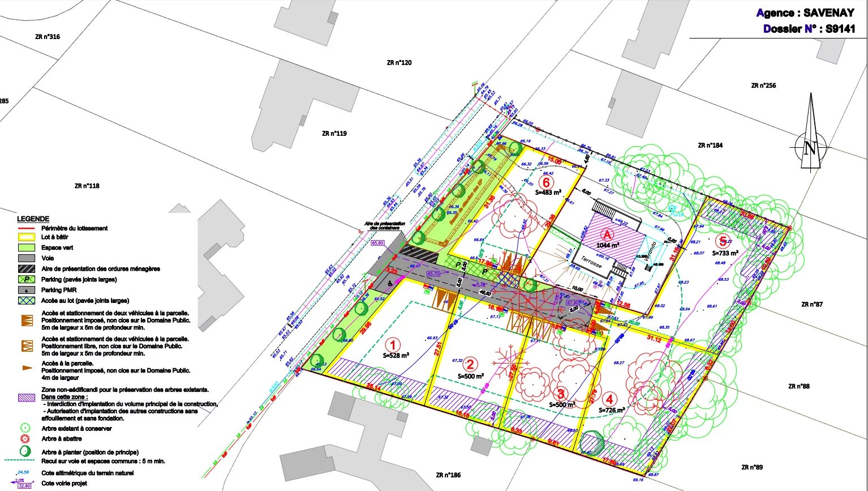This screenshot has height=491, width=868.
Task: Select the 'ZR n°120' parcel label
Action: coord(399,63)
